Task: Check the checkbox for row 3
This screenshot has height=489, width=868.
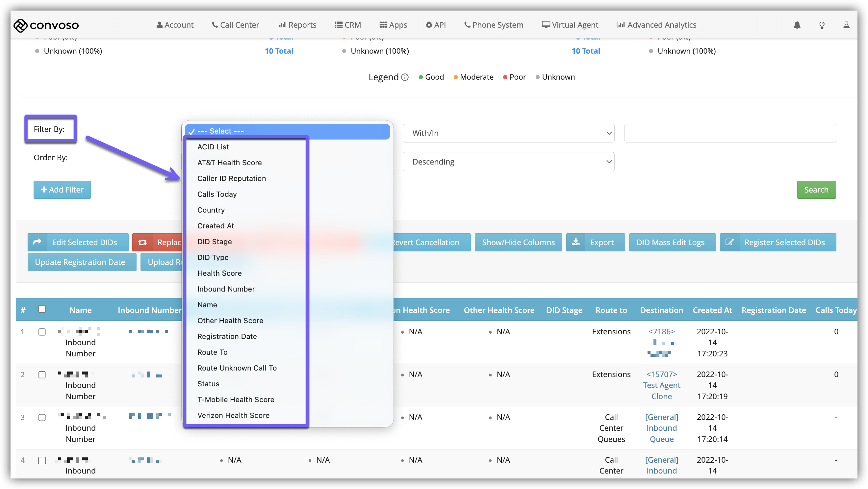Action: click(42, 418)
